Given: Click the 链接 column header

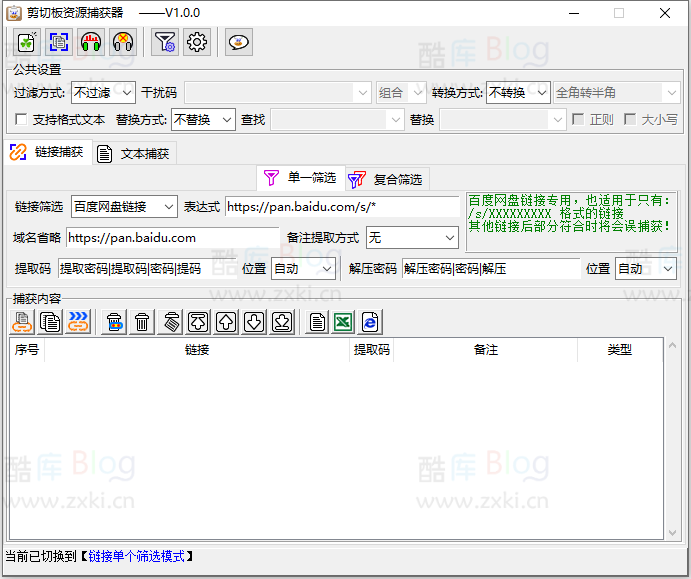Looking at the screenshot, I should pyautogui.click(x=197, y=350).
